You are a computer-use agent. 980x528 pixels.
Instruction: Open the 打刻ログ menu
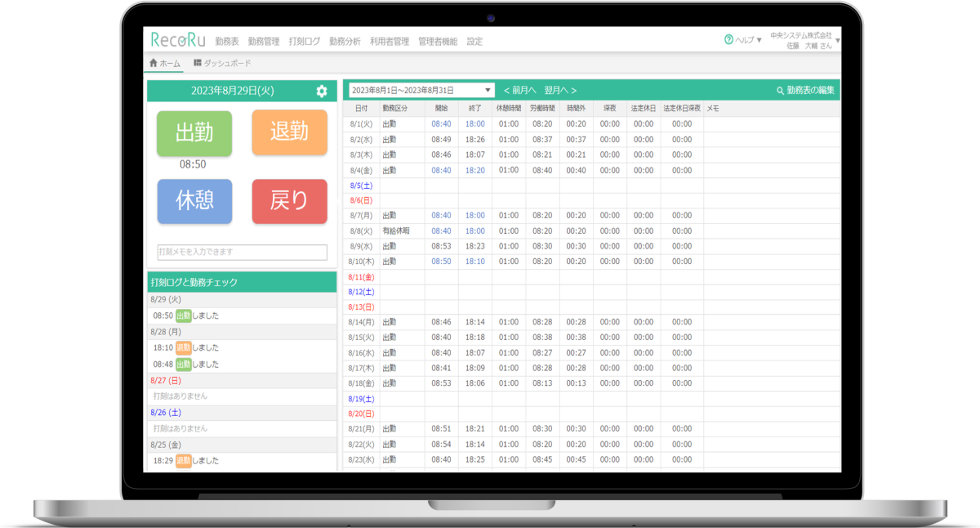pos(305,41)
